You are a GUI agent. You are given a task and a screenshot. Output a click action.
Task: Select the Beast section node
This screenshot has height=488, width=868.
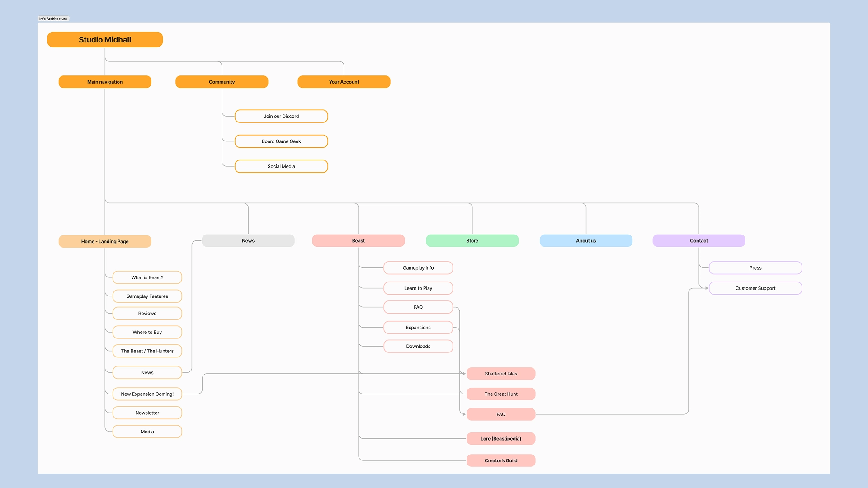[358, 240]
